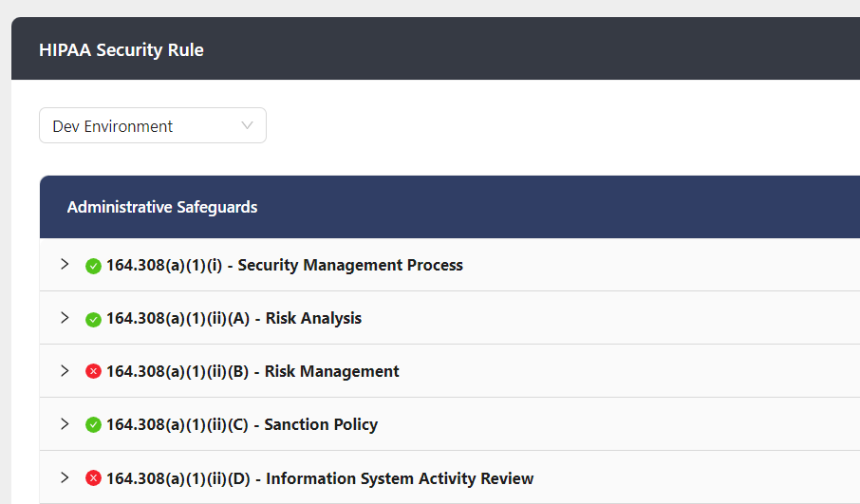Click the Administrative Safeguards section heading text

click(x=162, y=207)
